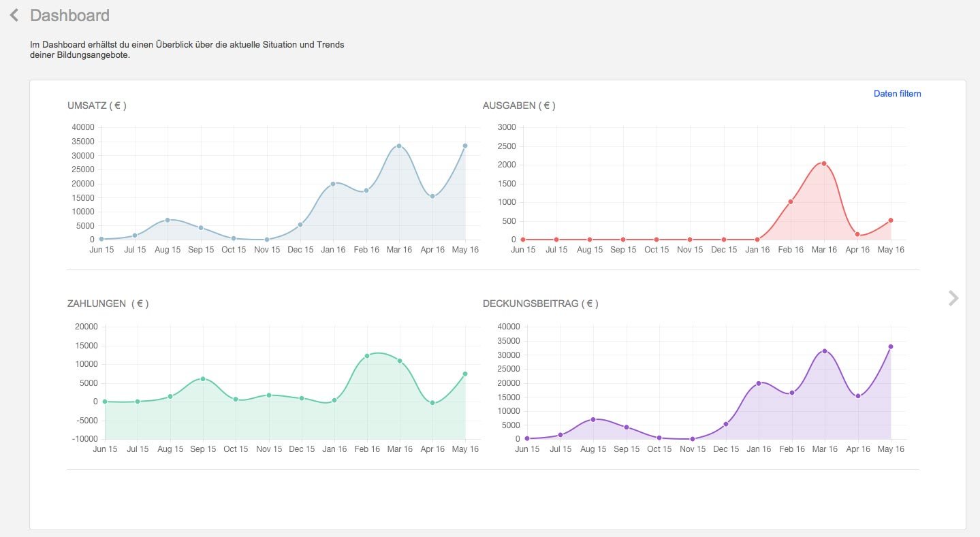Go to next dashboard page chevron

(x=953, y=297)
